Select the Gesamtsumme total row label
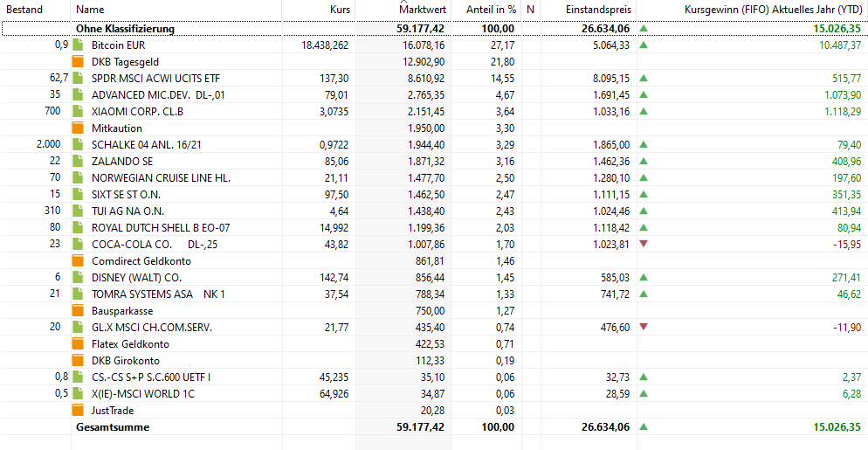 [113, 427]
